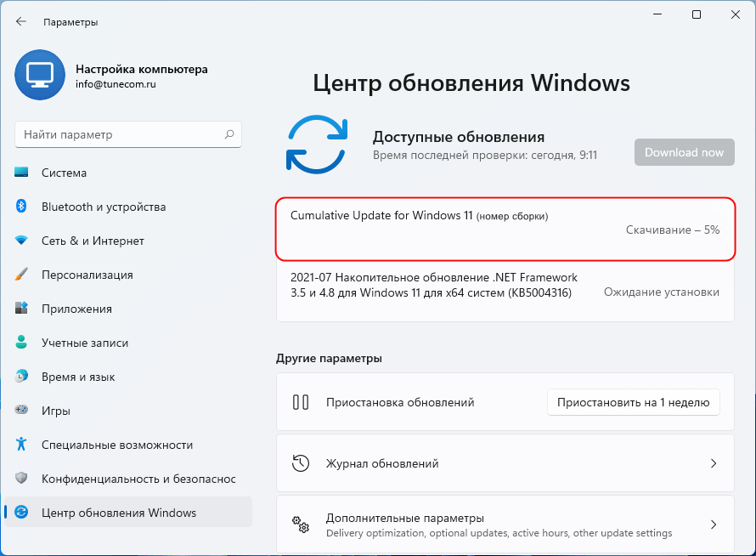Click info@tunecom.ru account email
756x556 pixels.
click(x=116, y=84)
